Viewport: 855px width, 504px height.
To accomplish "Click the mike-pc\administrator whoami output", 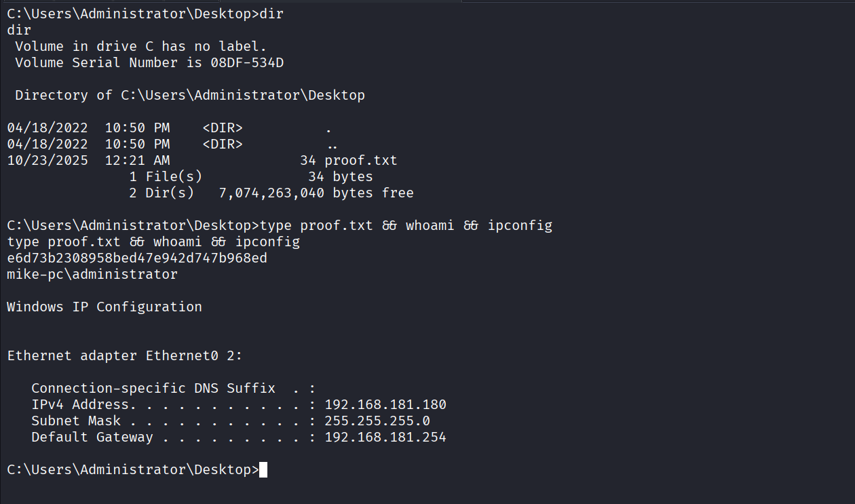I will point(92,275).
